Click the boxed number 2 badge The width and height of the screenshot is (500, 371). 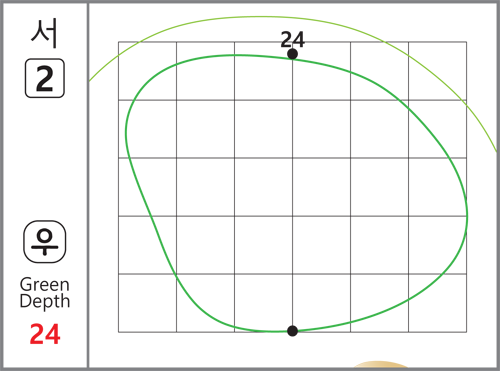pos(45,78)
